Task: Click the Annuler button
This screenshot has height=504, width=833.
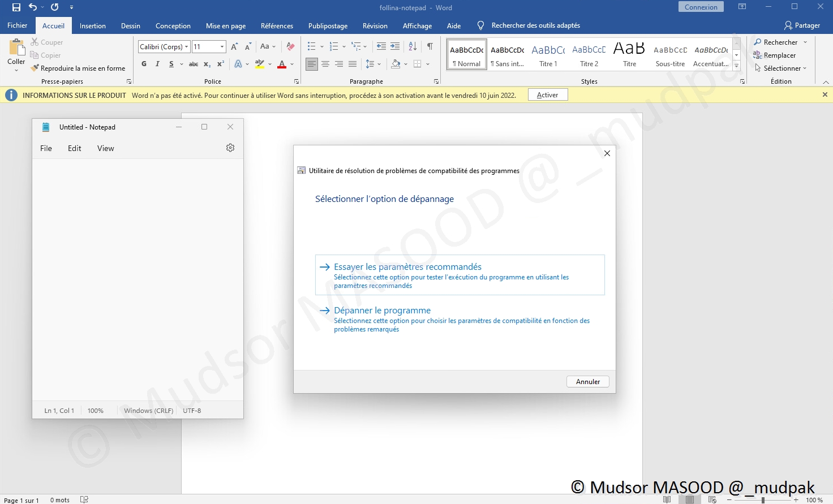Action: pyautogui.click(x=587, y=382)
